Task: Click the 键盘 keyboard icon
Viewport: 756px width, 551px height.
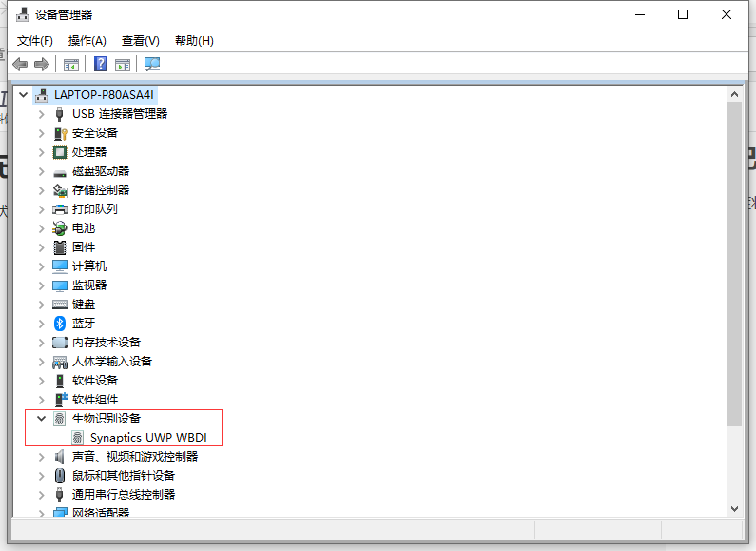Action: click(x=60, y=305)
